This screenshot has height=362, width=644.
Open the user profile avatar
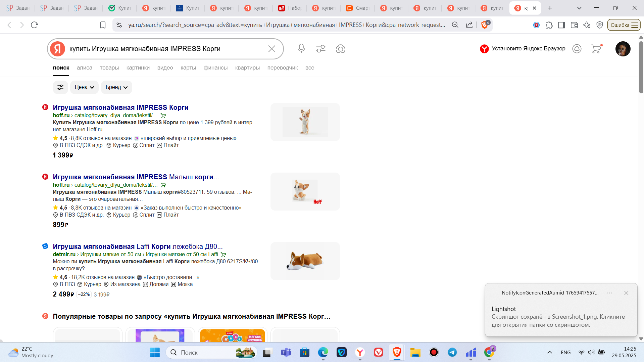[x=623, y=49]
